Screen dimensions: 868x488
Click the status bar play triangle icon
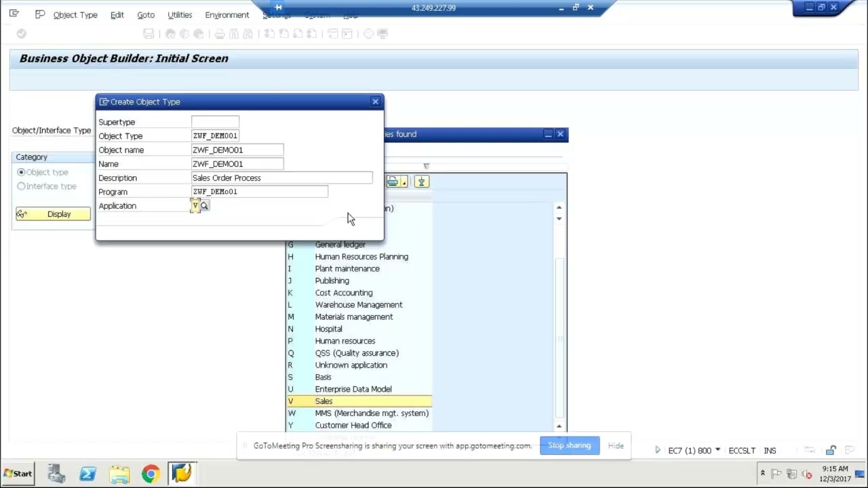657,450
